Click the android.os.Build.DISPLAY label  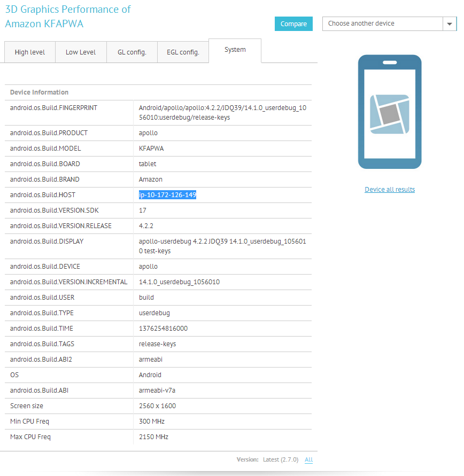pyautogui.click(x=47, y=241)
